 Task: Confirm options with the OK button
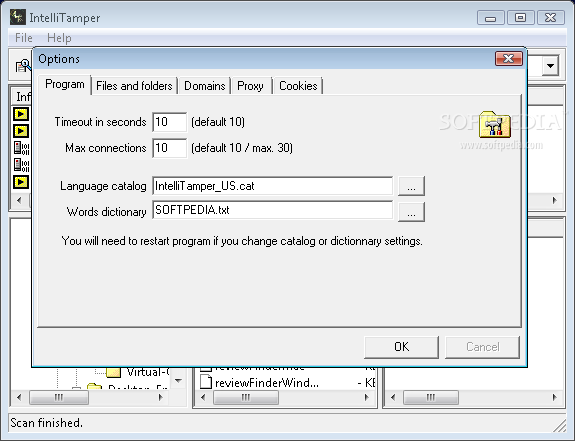pos(402,347)
